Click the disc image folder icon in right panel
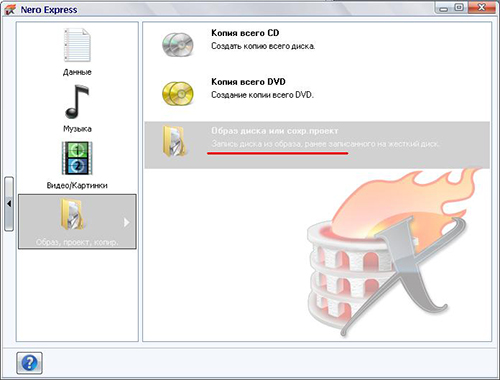This screenshot has height=380, width=500. tap(175, 141)
